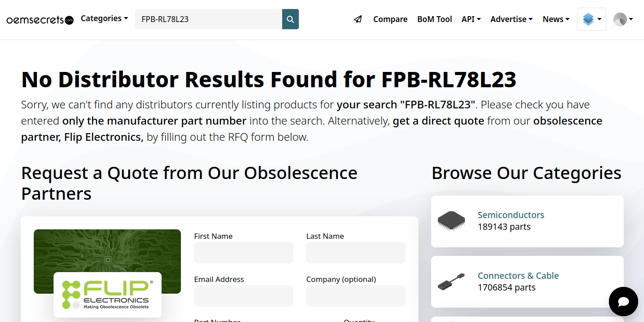Open the user avatar menu
This screenshot has width=644, height=322.
coord(623,19)
